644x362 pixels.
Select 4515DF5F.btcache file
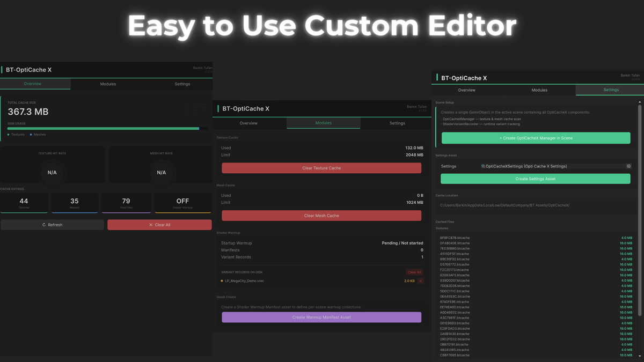tap(455, 254)
